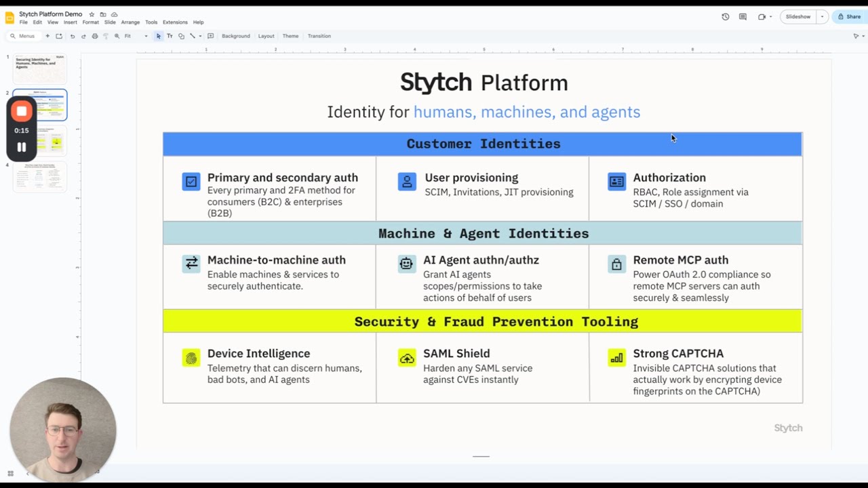Viewport: 868px width, 488px height.
Task: Open the comments panel icon
Action: click(743, 17)
